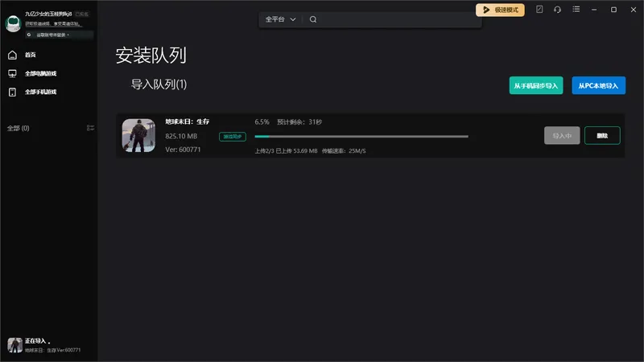Click the feedback edit icon in title bar

pyautogui.click(x=539, y=9)
